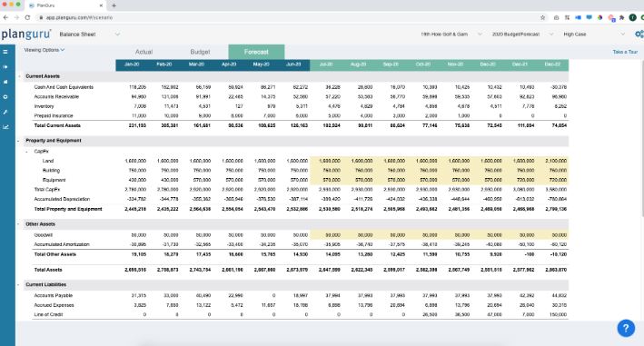Screen dimensions: 644x346
Task: Collapse the CapEx group
Action: 27,152
